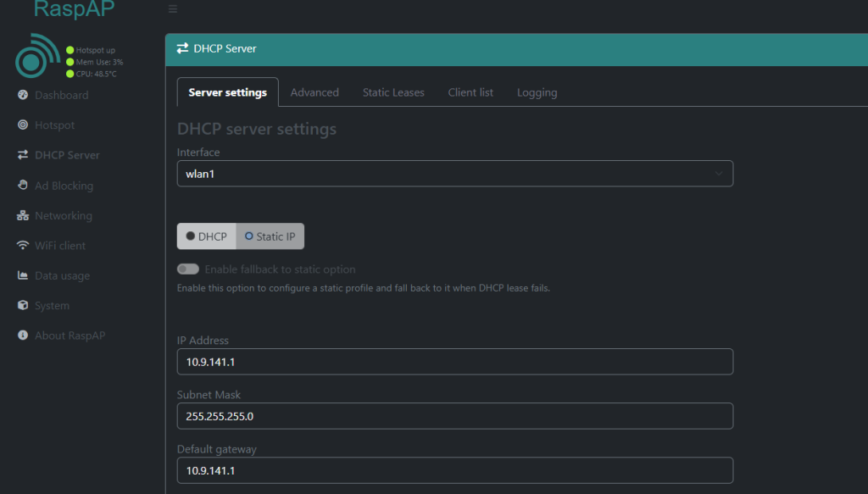Click the Hotspot target icon in sidebar
Screen dimensions: 868x494
(23, 125)
